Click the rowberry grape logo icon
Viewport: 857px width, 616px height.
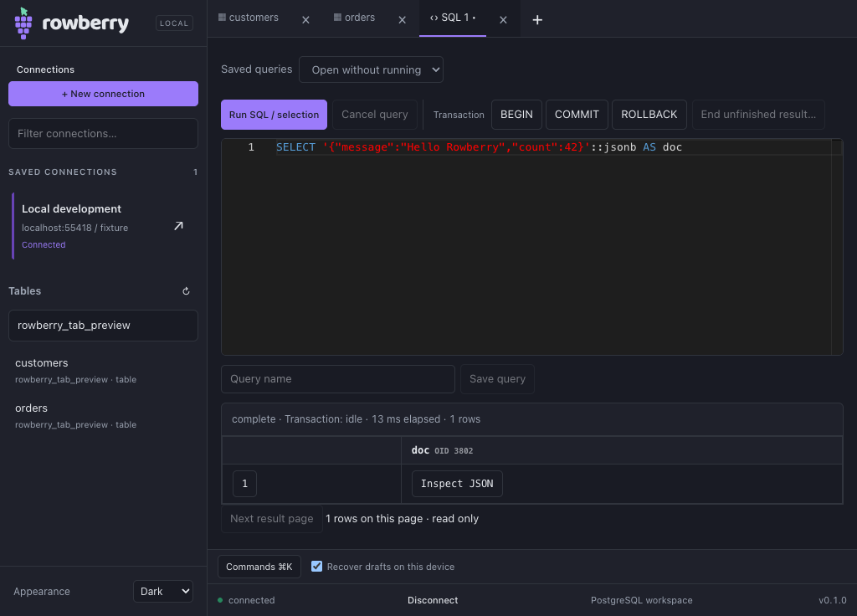[23, 23]
